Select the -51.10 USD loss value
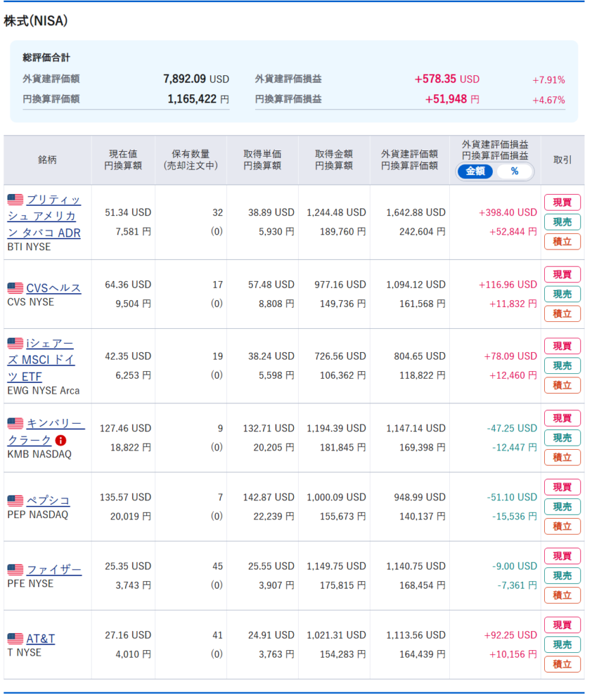The height and width of the screenshot is (700, 592). 511,498
